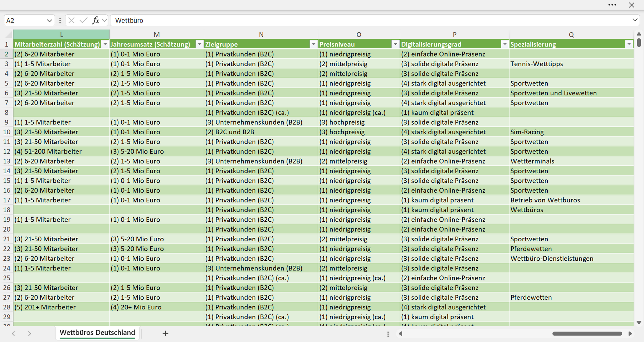Select cell Sportwetten und Livewetten

tap(571, 93)
